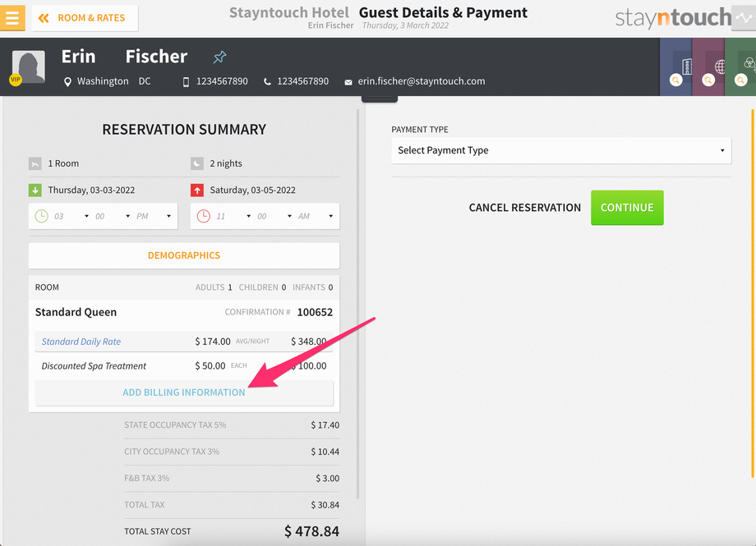Click the email envelope icon
This screenshot has height=546, width=756.
pyautogui.click(x=348, y=82)
